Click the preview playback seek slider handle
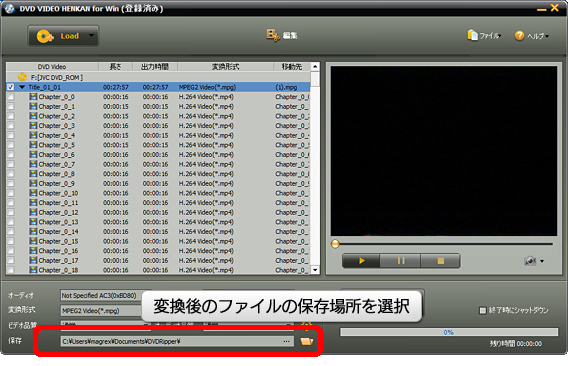The width and height of the screenshot is (568, 366). point(335,244)
